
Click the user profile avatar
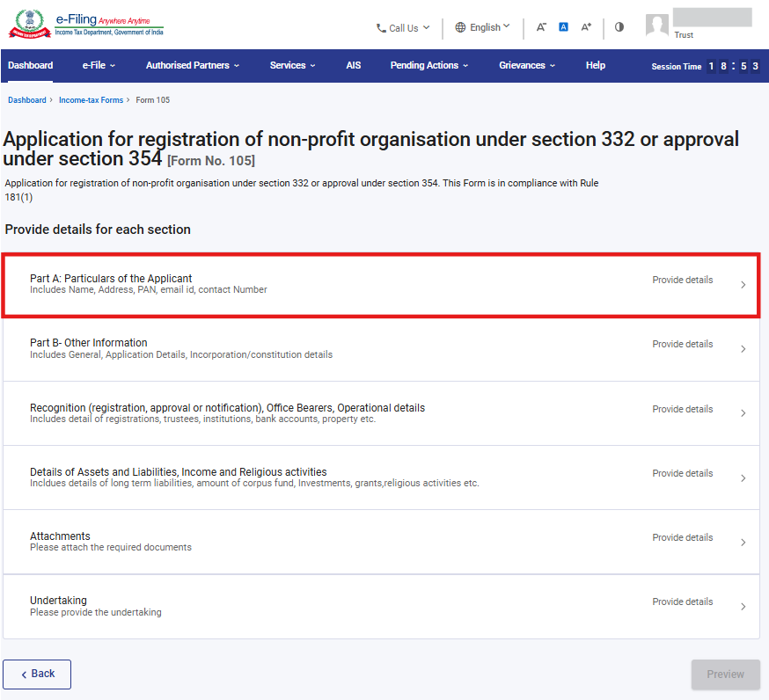click(x=657, y=26)
